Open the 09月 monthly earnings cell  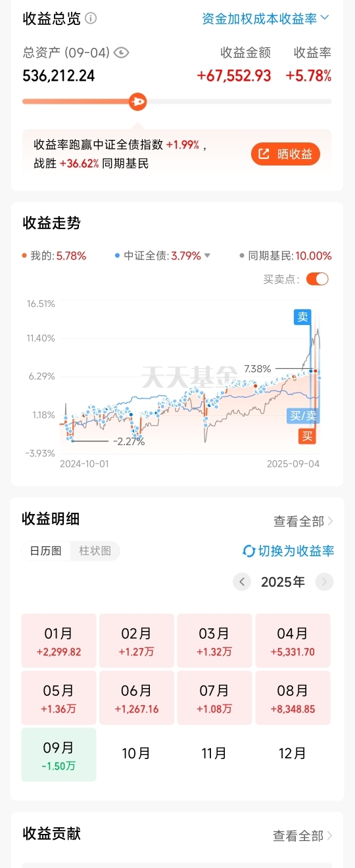click(x=59, y=754)
